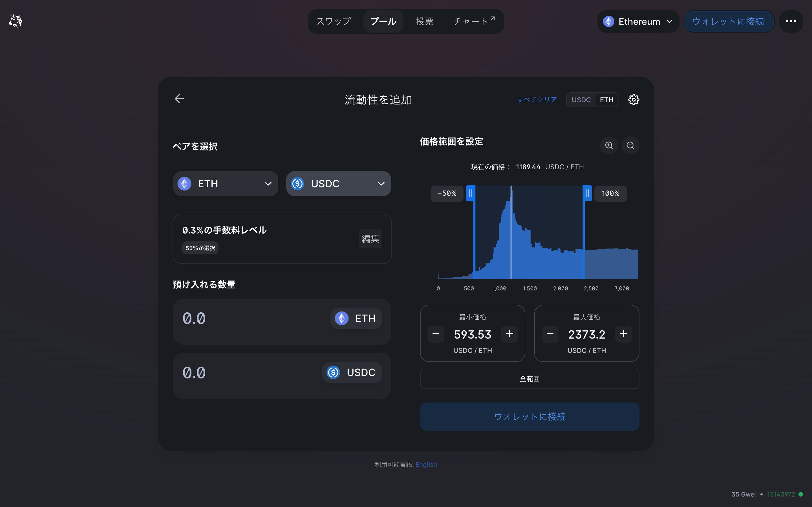Zoom in on the price chart
Image resolution: width=812 pixels, height=507 pixels.
(609, 145)
